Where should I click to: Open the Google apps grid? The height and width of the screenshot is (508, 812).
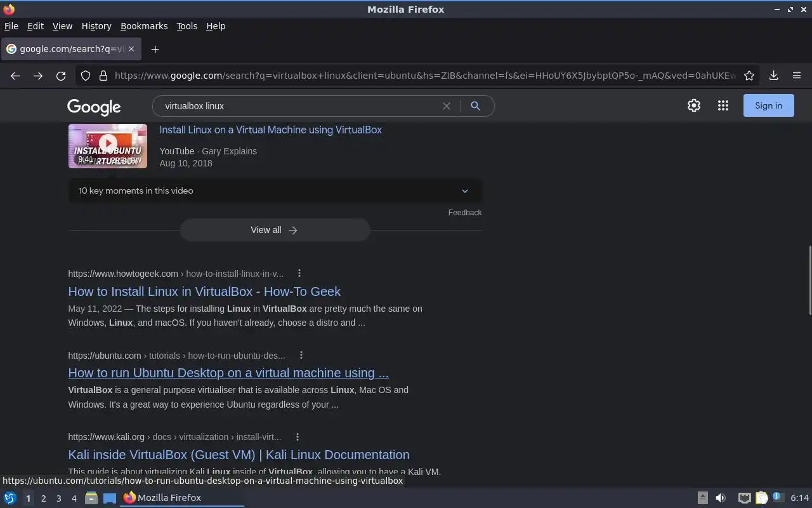pyautogui.click(x=723, y=106)
